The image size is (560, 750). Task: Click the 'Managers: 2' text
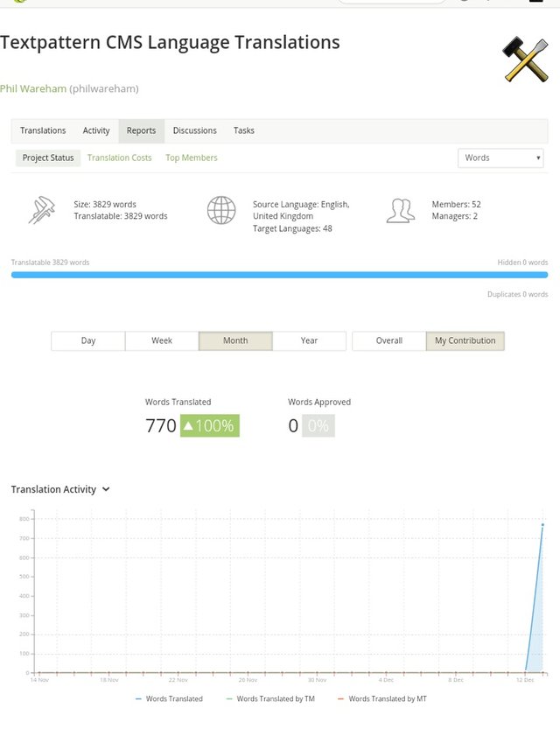point(454,216)
